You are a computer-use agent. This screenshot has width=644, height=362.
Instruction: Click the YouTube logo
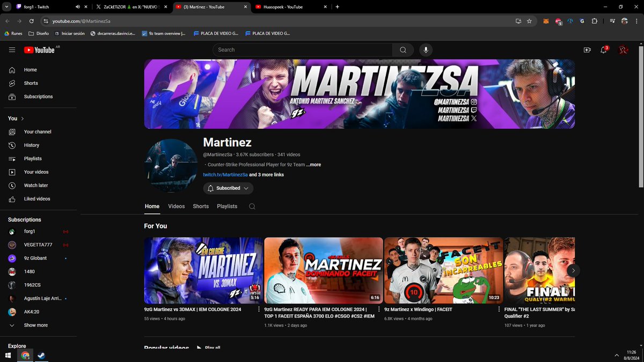tap(39, 50)
